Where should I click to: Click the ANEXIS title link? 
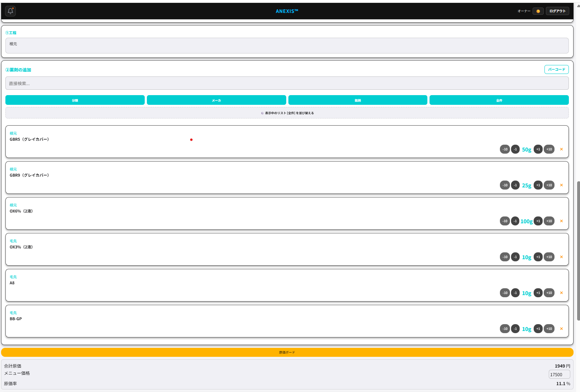point(287,11)
